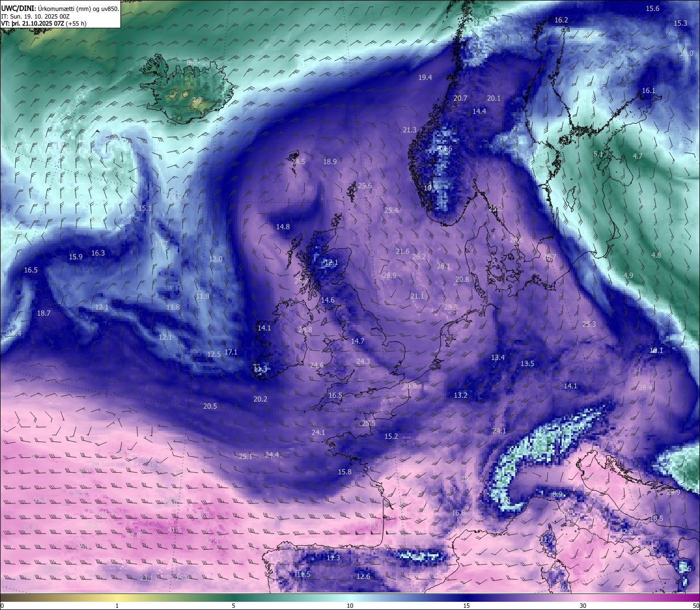Click the map value '16.1'
Image resolution: width=700 pixels, height=610 pixels.
649,90
